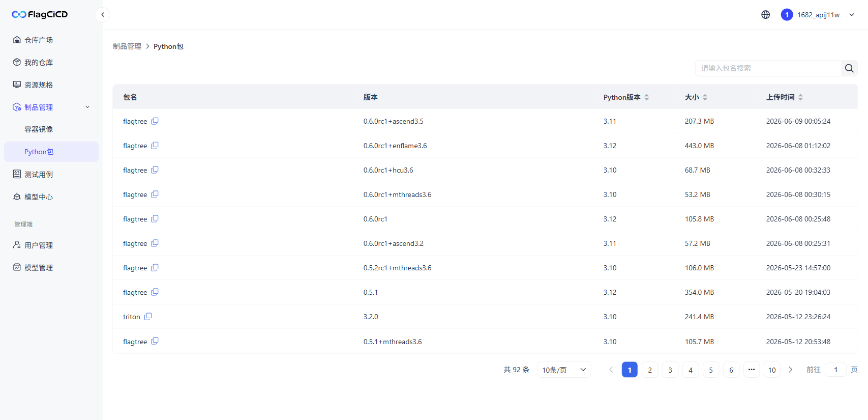The height and width of the screenshot is (420, 868).
Task: Click the 版本 column header
Action: click(x=371, y=97)
